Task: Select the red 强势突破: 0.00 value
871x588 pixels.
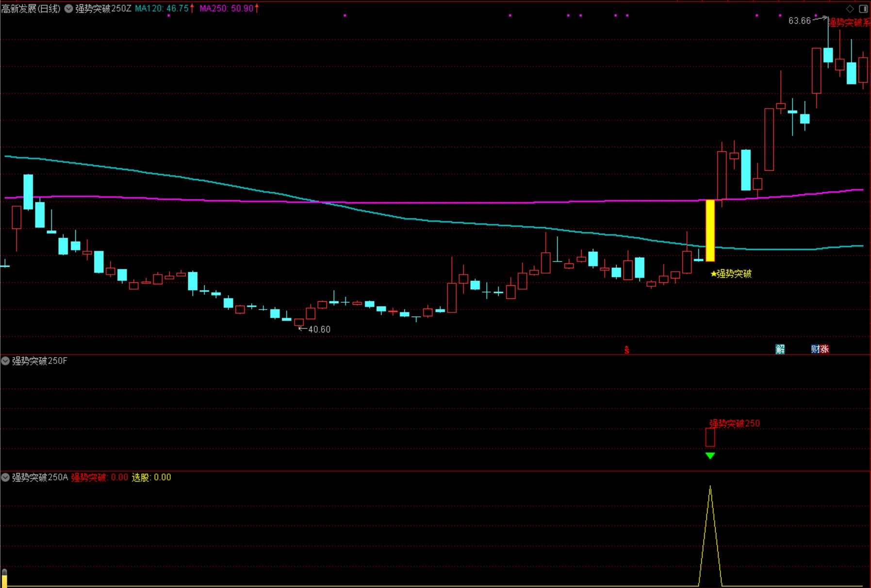Action: pyautogui.click(x=99, y=477)
